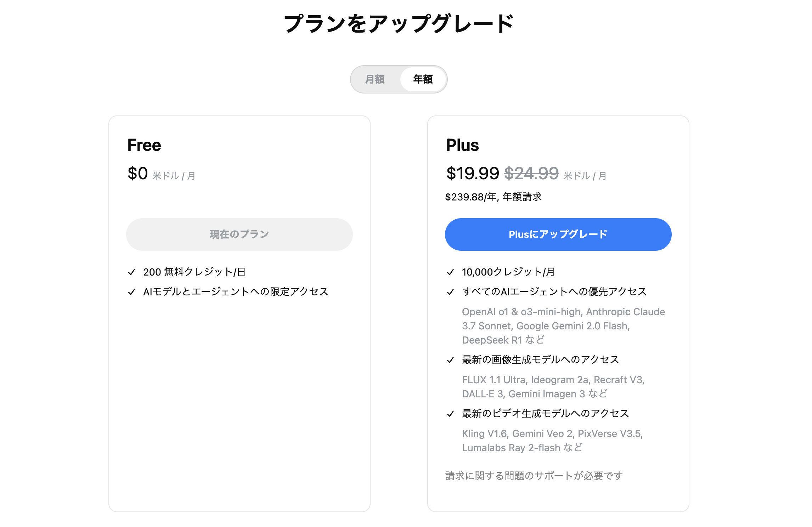
Task: Click the FLUX 1.1 Ultra image models text
Action: pyautogui.click(x=553, y=387)
